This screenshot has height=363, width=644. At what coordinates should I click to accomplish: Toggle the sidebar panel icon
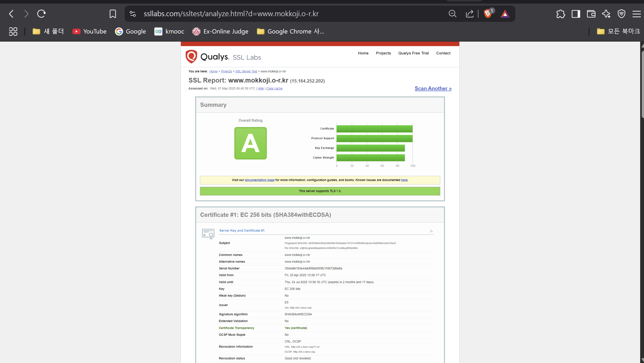coord(576,14)
